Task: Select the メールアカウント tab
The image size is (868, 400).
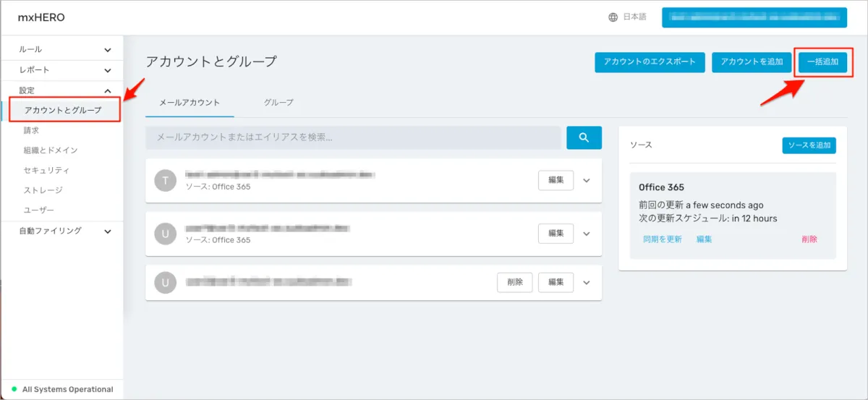Action: (190, 103)
